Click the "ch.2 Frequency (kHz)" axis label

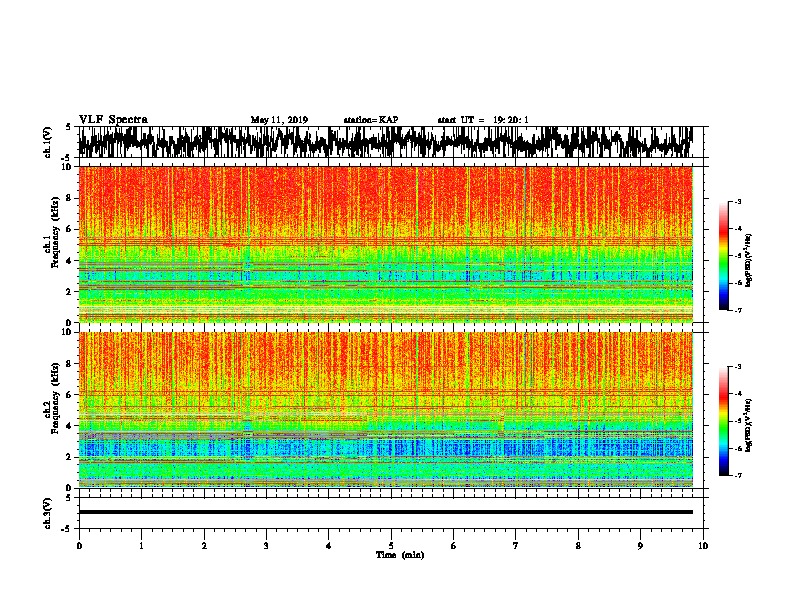[x=51, y=398]
